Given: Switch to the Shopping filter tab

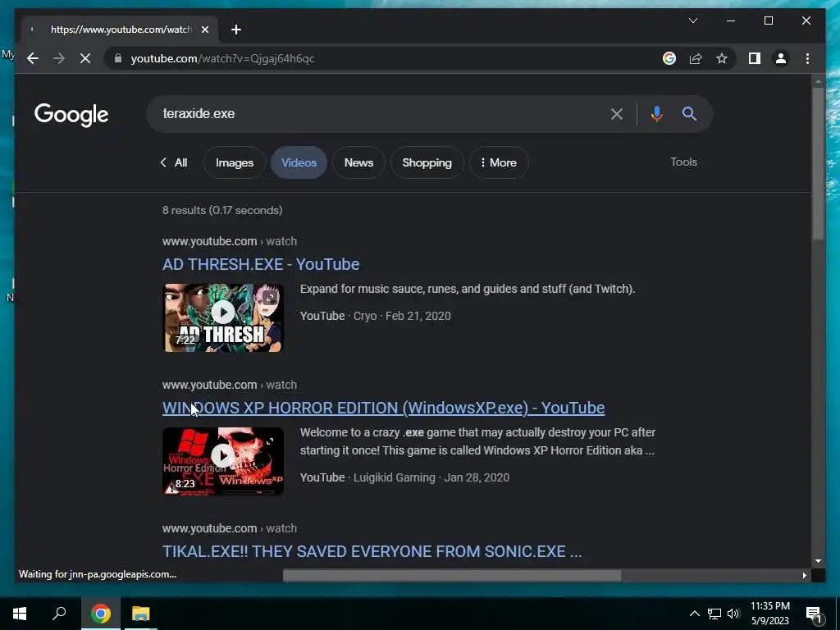Looking at the screenshot, I should pyautogui.click(x=427, y=162).
